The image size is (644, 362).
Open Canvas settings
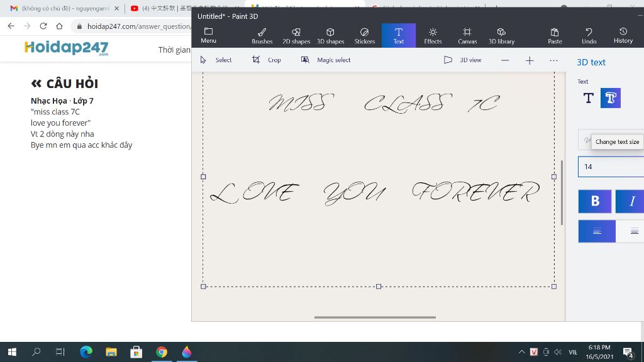(467, 36)
